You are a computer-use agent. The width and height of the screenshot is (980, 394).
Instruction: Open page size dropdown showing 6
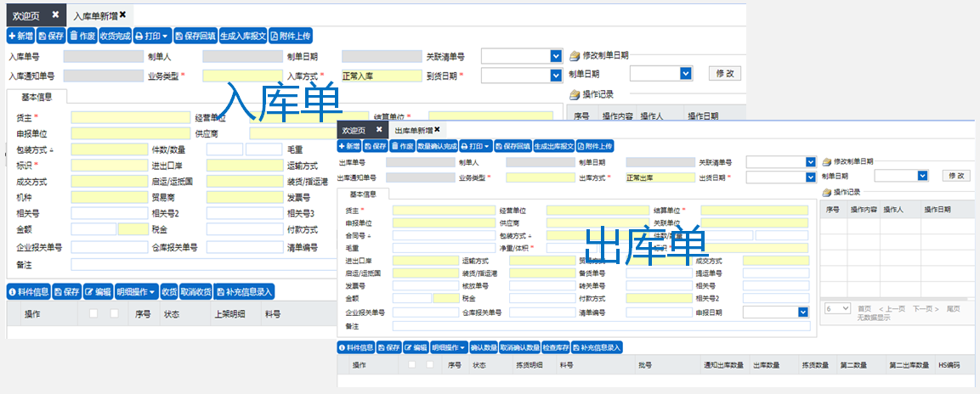click(x=837, y=308)
